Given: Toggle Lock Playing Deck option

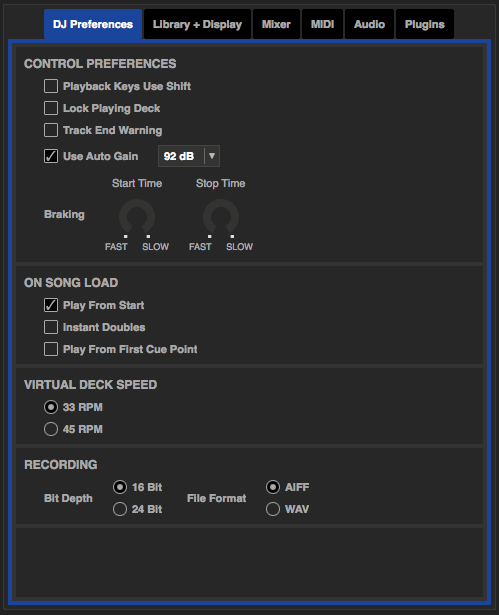Looking at the screenshot, I should pyautogui.click(x=51, y=108).
